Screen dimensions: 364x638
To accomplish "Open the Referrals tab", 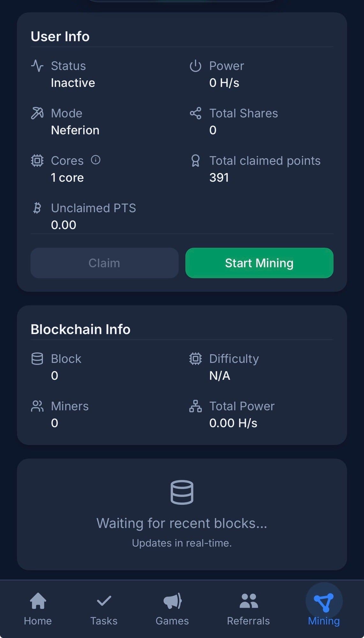I will [x=249, y=608].
